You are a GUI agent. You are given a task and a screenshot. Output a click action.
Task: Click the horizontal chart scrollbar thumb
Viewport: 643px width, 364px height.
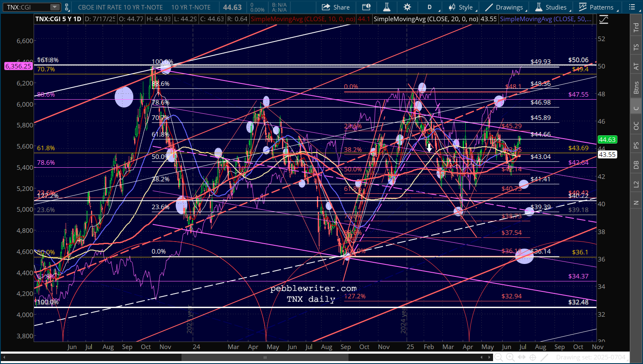pos(265,357)
